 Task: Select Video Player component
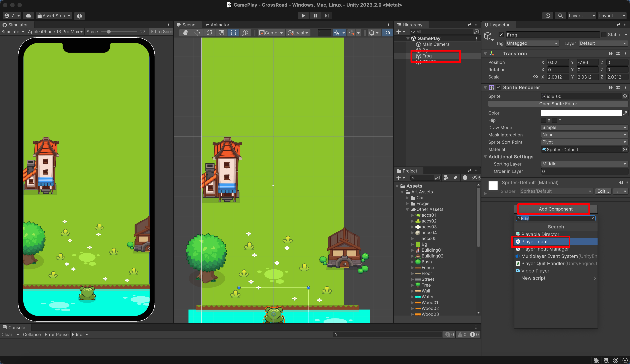pyautogui.click(x=556, y=271)
